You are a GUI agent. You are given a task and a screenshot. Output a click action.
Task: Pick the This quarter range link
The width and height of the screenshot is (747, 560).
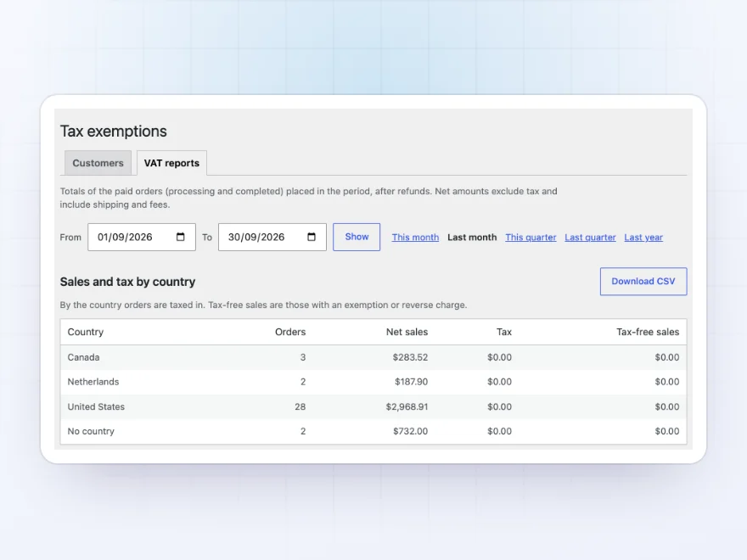tap(531, 237)
